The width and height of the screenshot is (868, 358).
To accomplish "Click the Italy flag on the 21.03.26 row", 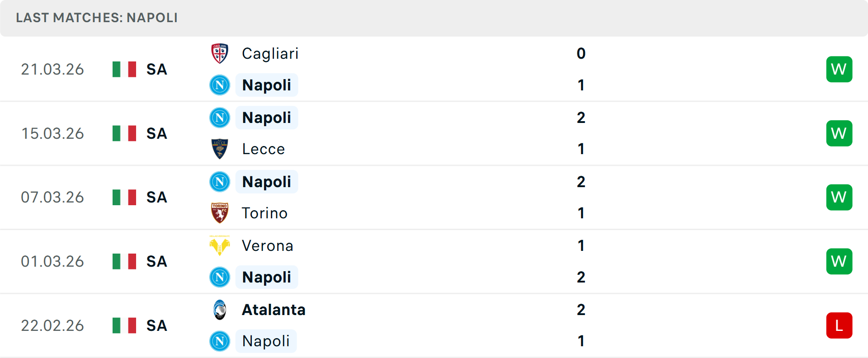I will click(x=124, y=69).
